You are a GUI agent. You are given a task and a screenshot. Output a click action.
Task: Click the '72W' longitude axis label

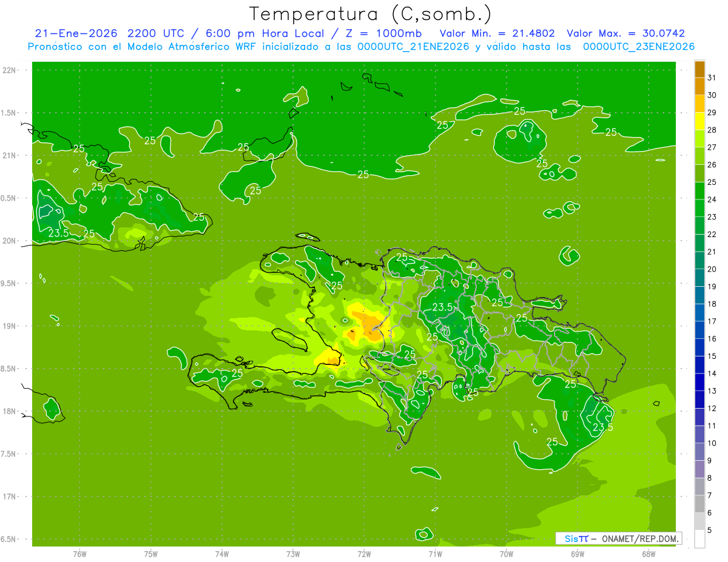pos(365,554)
